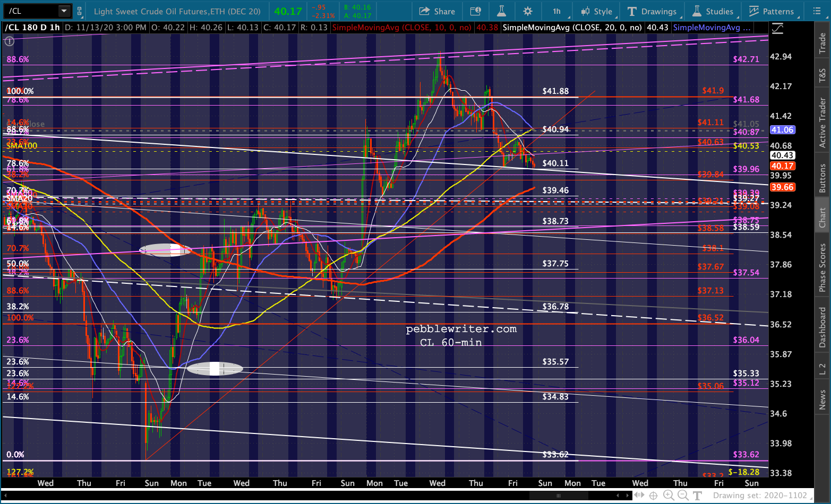Click the /CL symbol entry field
The height and width of the screenshot is (504, 831).
click(31, 11)
